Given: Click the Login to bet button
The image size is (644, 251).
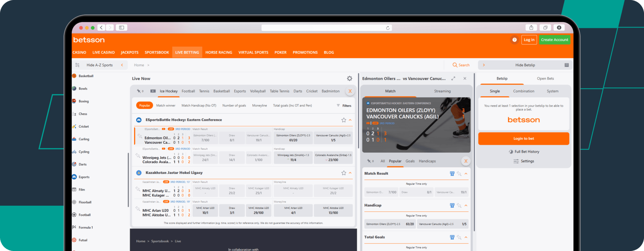Looking at the screenshot, I should (x=523, y=138).
